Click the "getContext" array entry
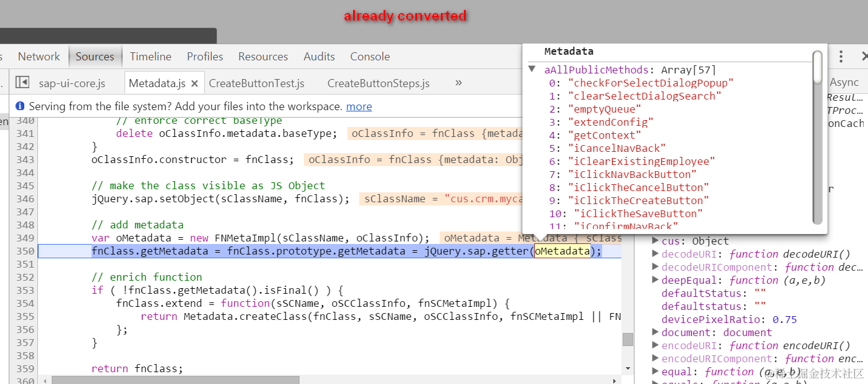Screen dimensions: 868x384 (x=605, y=135)
